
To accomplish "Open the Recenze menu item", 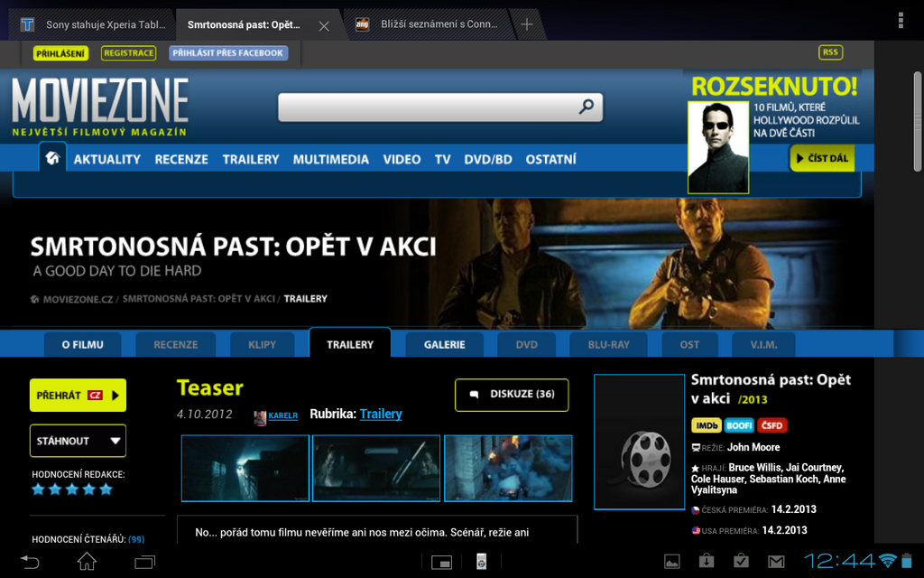I will pos(181,159).
